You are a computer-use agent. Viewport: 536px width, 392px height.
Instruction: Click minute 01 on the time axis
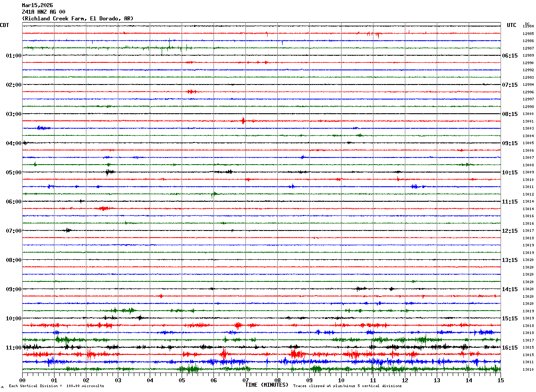[54, 380]
